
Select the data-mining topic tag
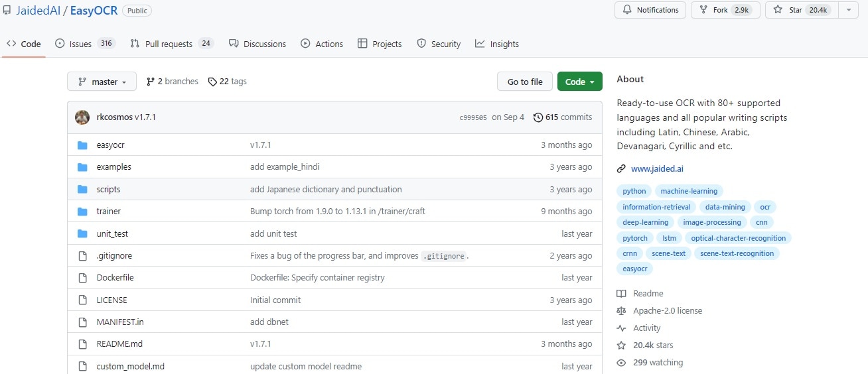click(x=725, y=207)
